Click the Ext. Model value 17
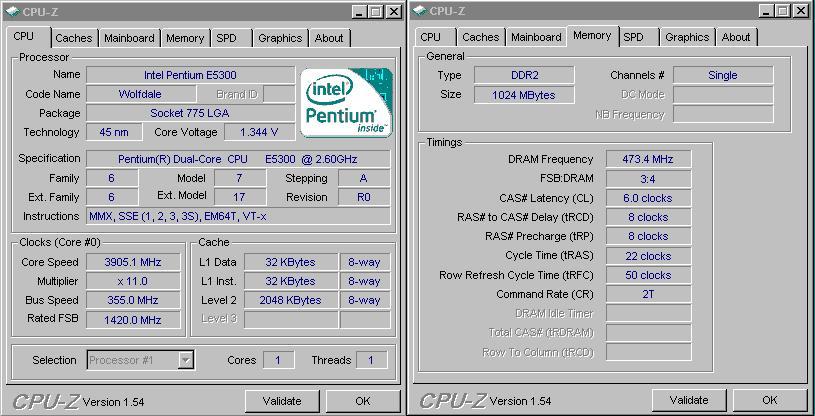Screen dimensions: 815x416 tap(240, 197)
